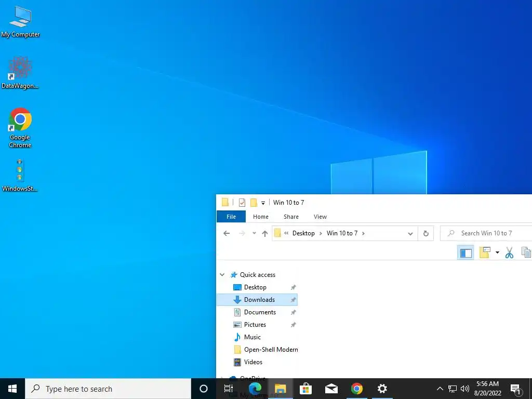This screenshot has height=399, width=532.
Task: Open the dropdown arrow beside folder options
Action: click(497, 252)
